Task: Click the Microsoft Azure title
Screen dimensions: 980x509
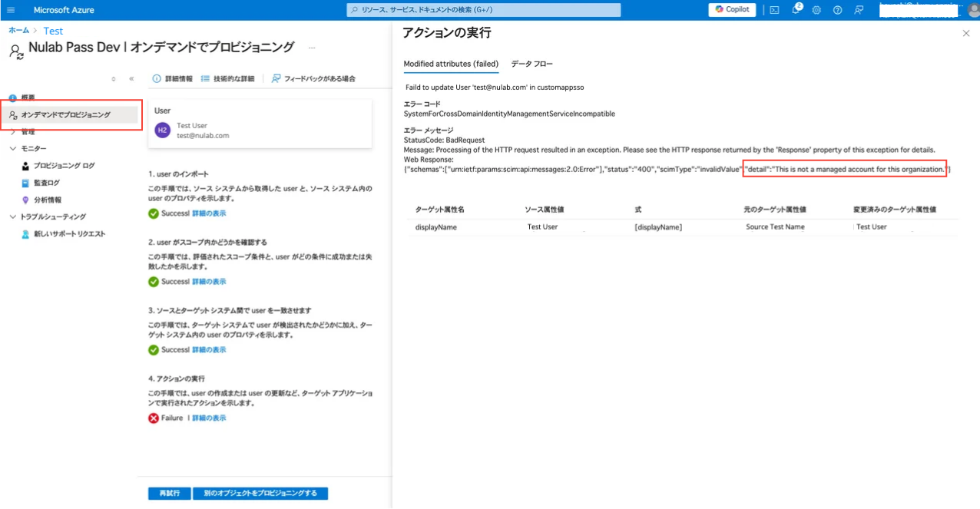Action: [x=64, y=10]
